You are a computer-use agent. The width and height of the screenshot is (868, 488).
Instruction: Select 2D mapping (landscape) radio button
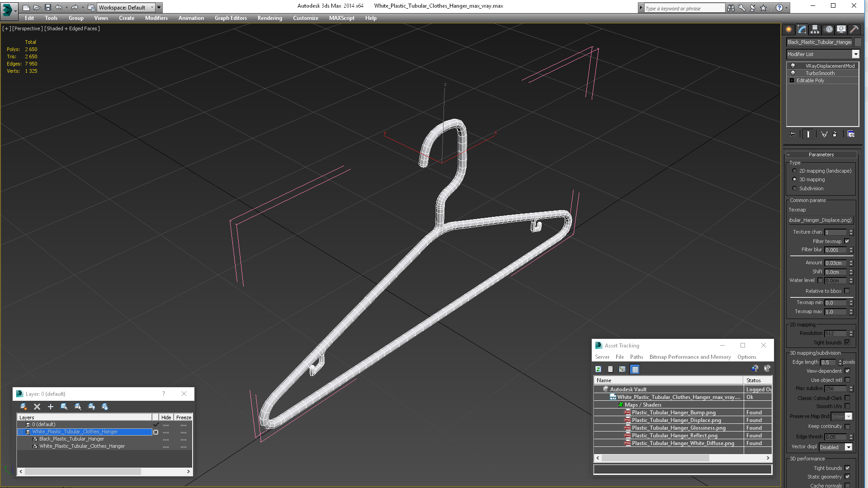(794, 171)
